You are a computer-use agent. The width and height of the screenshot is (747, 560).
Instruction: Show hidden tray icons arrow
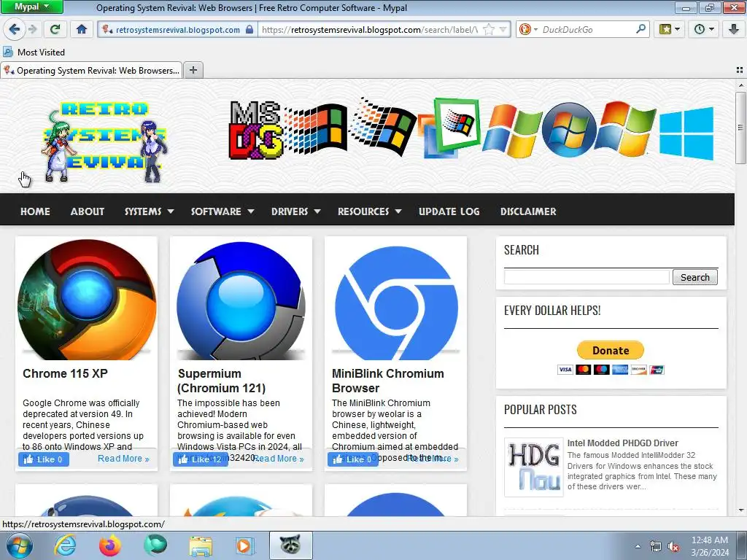[638, 547]
